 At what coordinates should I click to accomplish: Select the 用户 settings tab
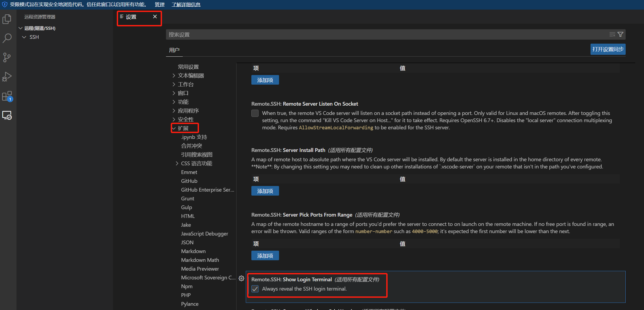pos(174,50)
